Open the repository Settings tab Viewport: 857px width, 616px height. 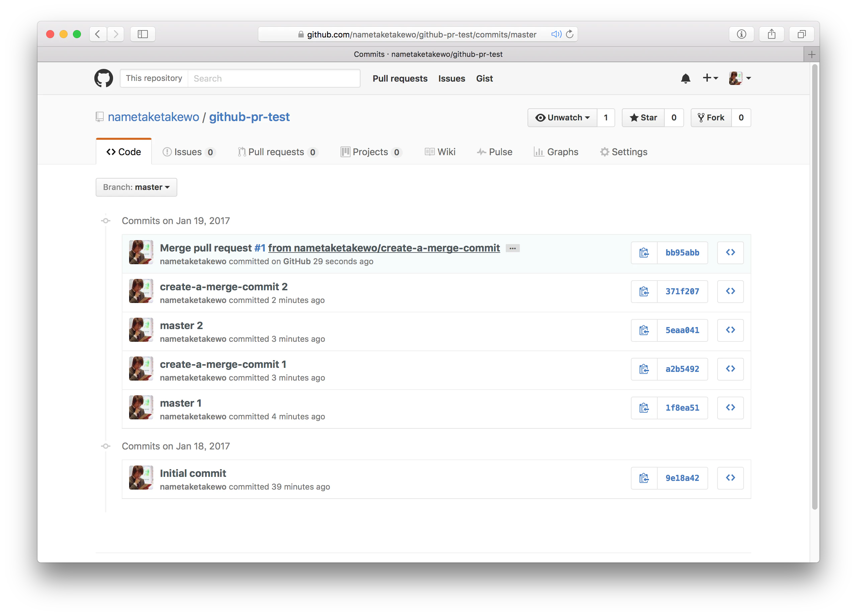624,152
